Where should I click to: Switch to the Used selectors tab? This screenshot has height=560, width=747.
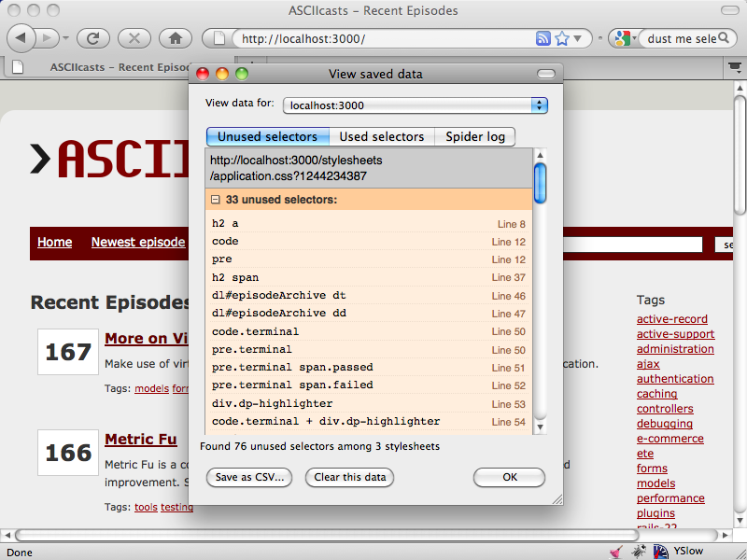(x=382, y=136)
